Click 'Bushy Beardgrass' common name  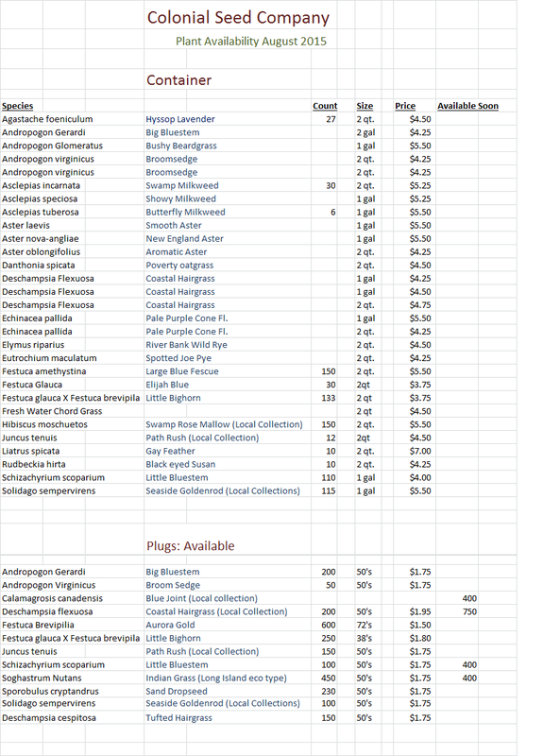coord(181,146)
